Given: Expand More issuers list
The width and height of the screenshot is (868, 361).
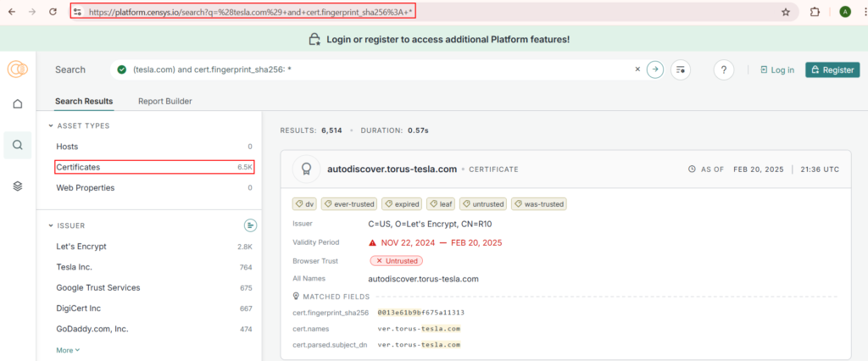Looking at the screenshot, I should coord(68,350).
